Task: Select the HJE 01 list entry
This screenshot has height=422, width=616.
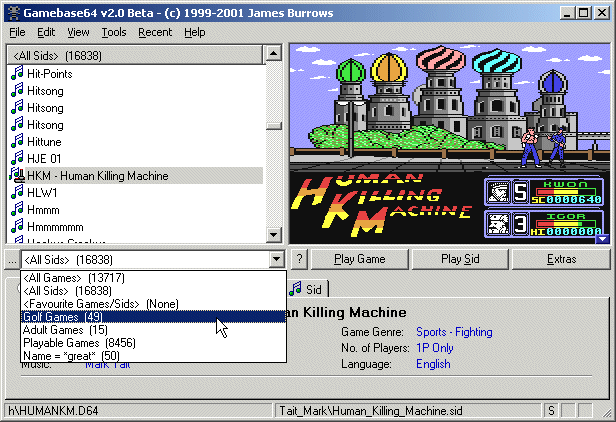Action: pyautogui.click(x=44, y=159)
